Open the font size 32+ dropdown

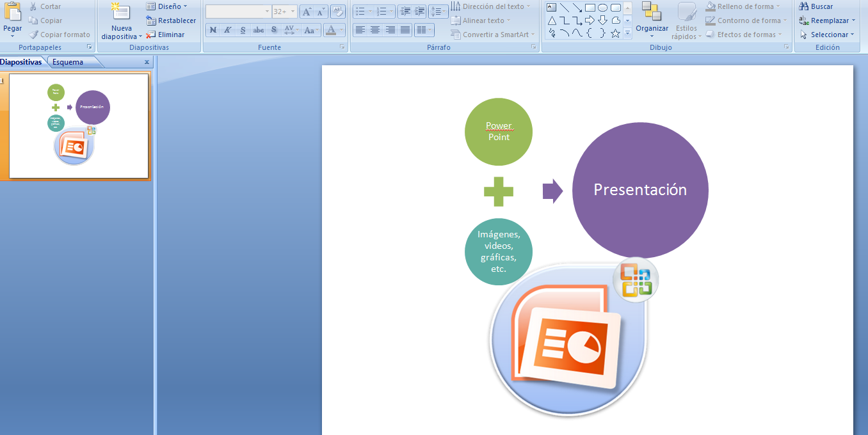[x=284, y=12]
